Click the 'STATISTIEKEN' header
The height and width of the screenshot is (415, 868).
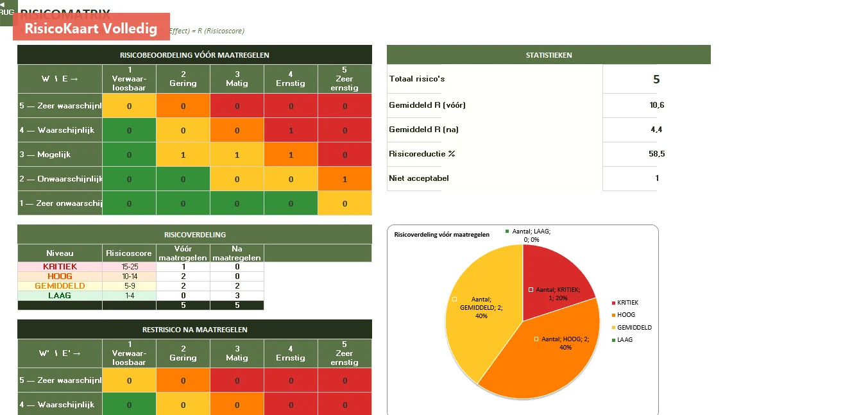(549, 55)
